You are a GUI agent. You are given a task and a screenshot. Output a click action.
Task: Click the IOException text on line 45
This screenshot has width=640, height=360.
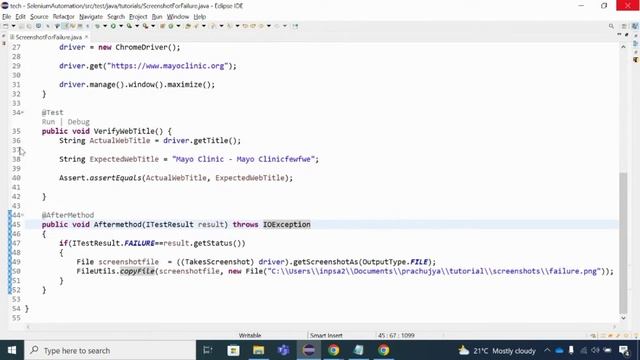pyautogui.click(x=287, y=224)
